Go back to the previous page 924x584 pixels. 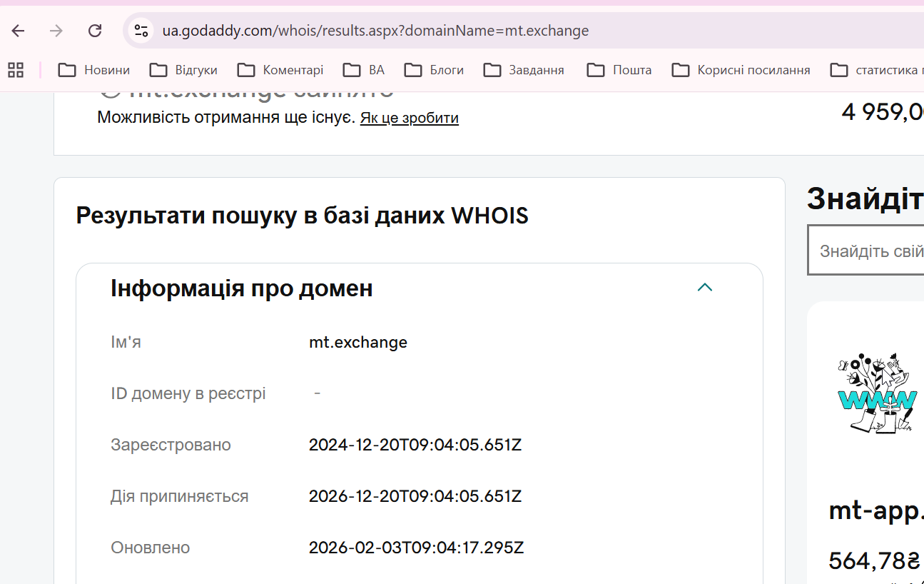[18, 31]
